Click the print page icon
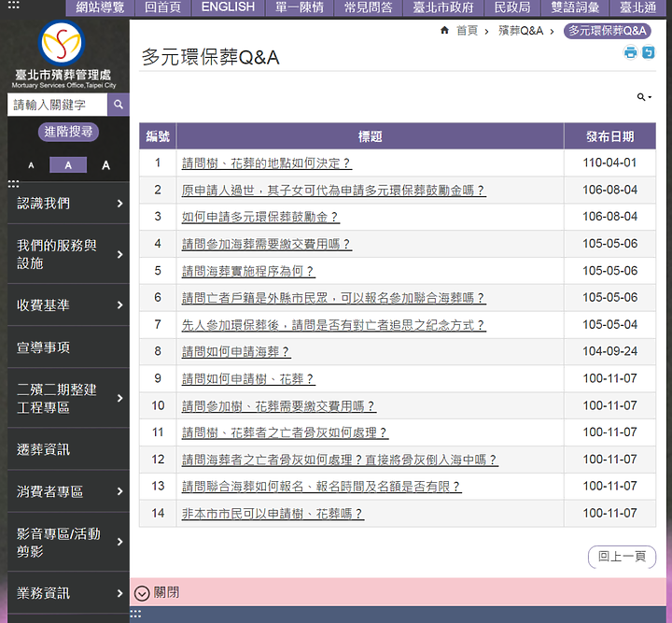 [630, 52]
